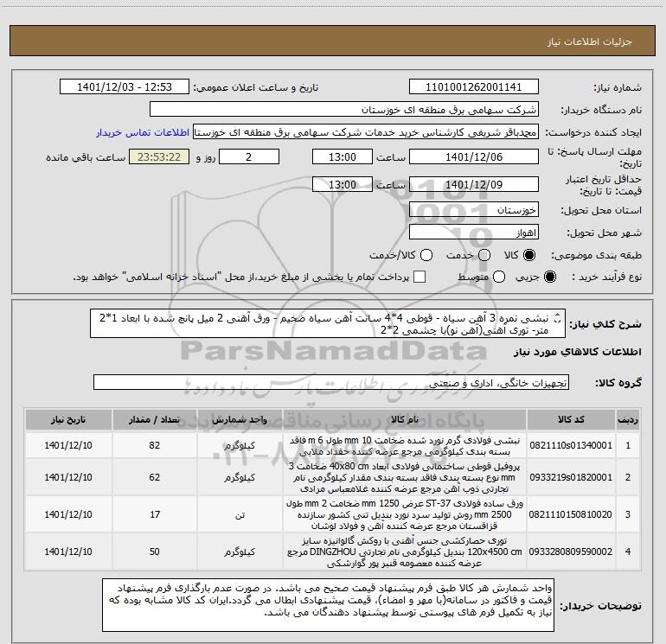Click the request creator field
The image size is (666, 644).
[x=366, y=132]
